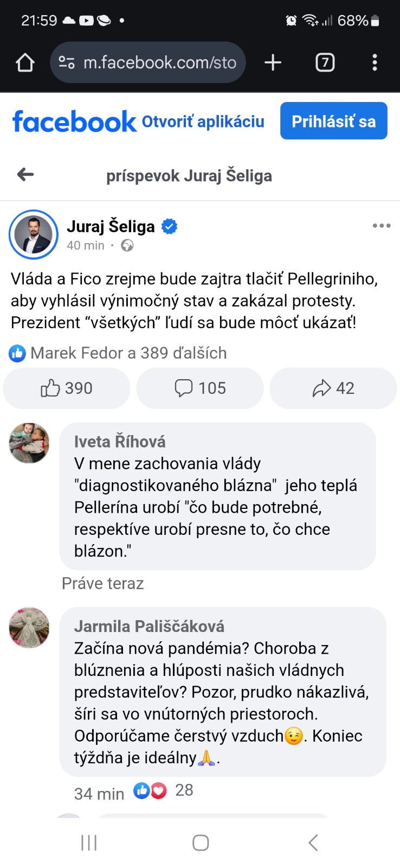
Task: Open Juraj Šeliga's profile picture
Action: tap(34, 234)
